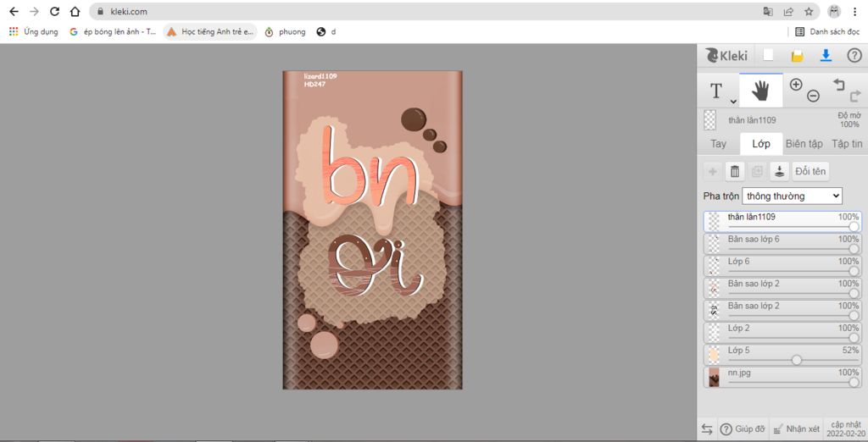Viewport: 868px width, 442px height.
Task: Select the thằn lằn1109 layer row
Action: point(782,221)
